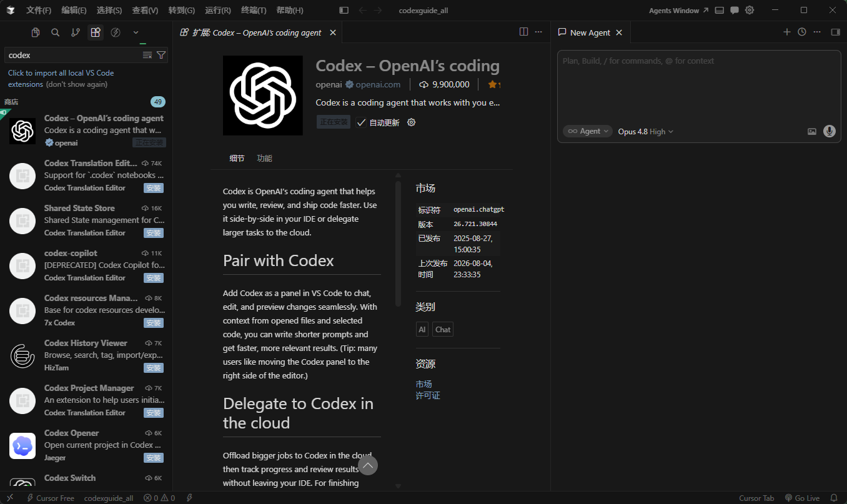Navigate forward with the right arrow
Viewport: 847px width, 504px height.
378,11
